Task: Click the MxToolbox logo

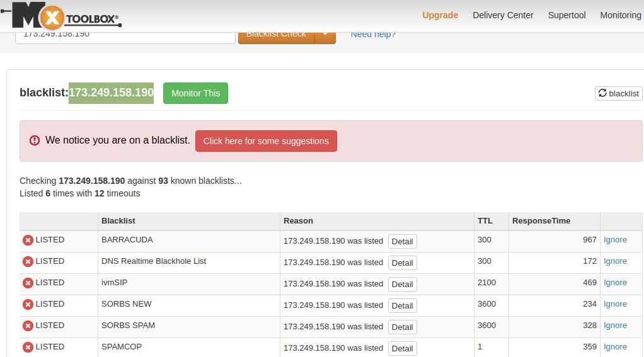Action: pos(61,16)
